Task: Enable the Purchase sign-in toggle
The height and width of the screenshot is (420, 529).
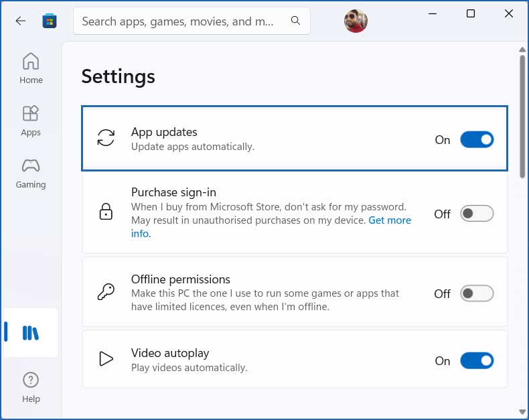Action: coord(477,214)
